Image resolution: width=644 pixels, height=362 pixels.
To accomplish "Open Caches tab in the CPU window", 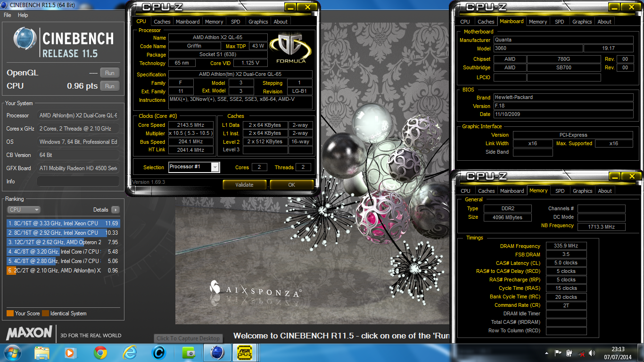I will click(162, 22).
